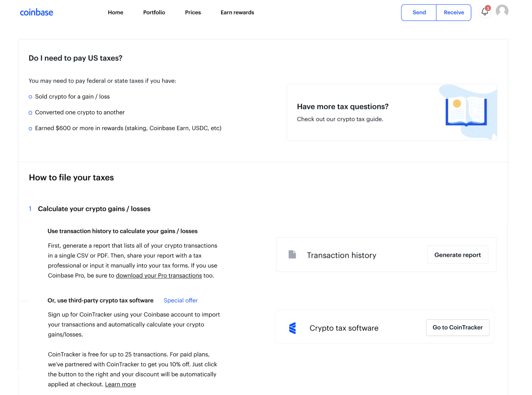This screenshot has height=395, width=532.
Task: Open the Special offer link
Action: coord(180,300)
